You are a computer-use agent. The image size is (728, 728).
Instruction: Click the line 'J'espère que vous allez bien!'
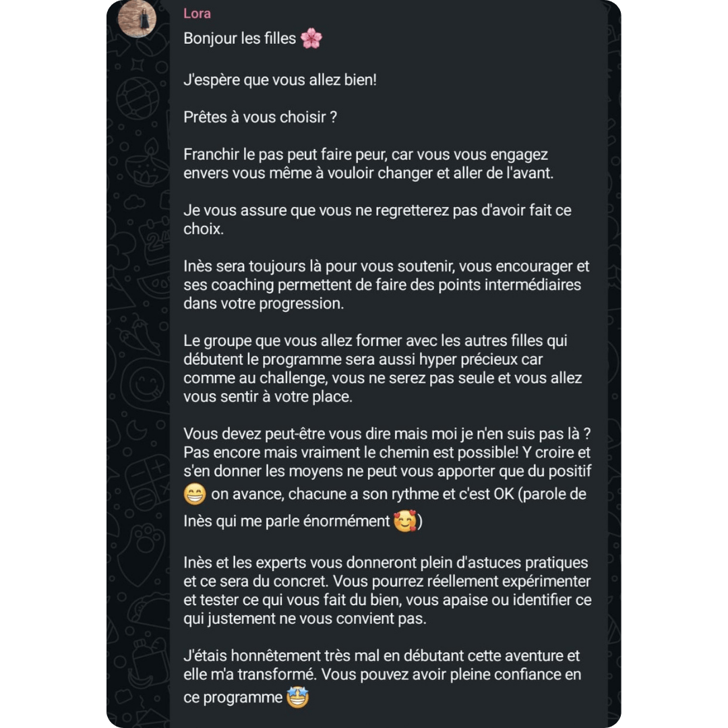(x=280, y=80)
